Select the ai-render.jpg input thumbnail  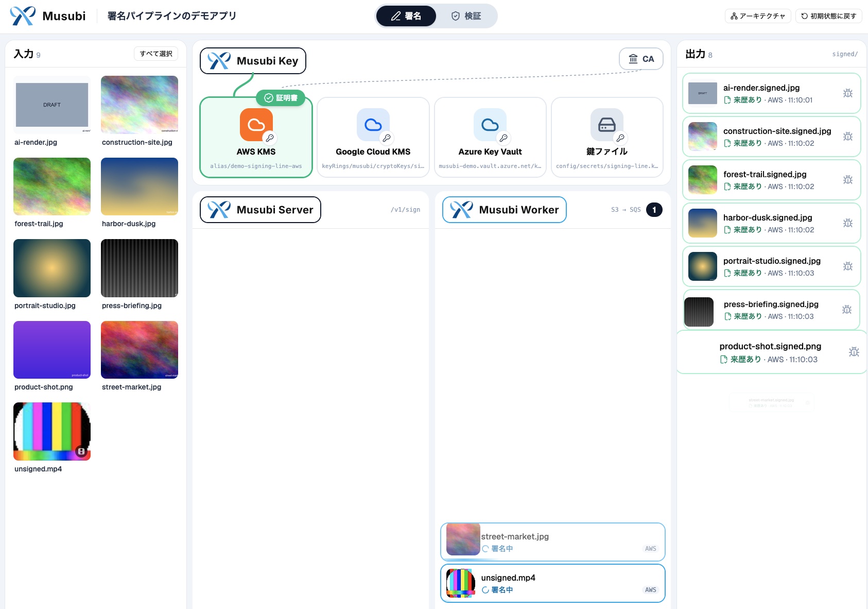[52, 105]
